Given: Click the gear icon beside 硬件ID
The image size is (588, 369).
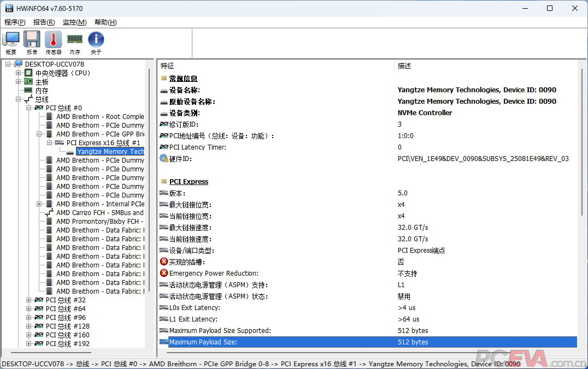Looking at the screenshot, I should pyautogui.click(x=164, y=158).
